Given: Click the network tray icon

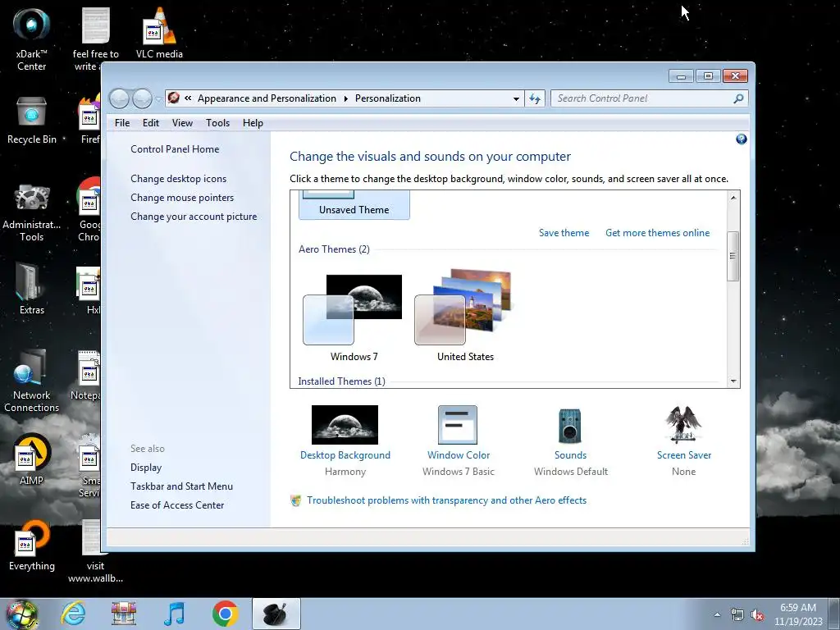Looking at the screenshot, I should click(737, 615).
